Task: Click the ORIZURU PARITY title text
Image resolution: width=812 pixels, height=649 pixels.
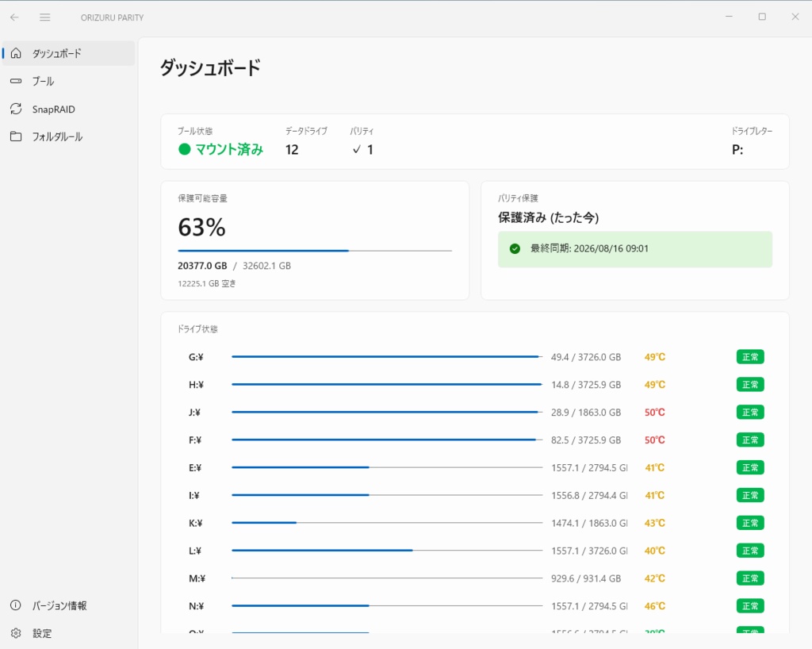Action: (x=113, y=17)
